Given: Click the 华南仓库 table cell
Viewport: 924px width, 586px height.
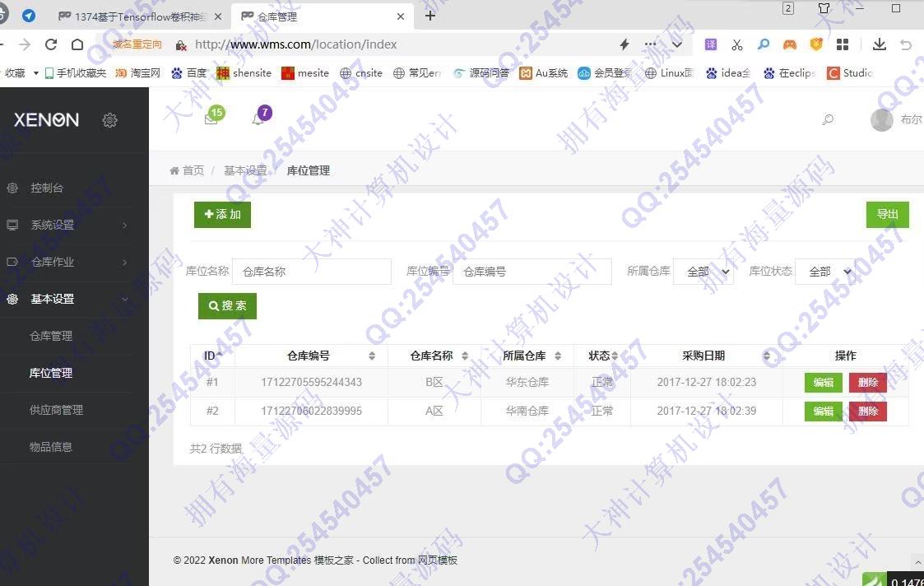Looking at the screenshot, I should (527, 411).
